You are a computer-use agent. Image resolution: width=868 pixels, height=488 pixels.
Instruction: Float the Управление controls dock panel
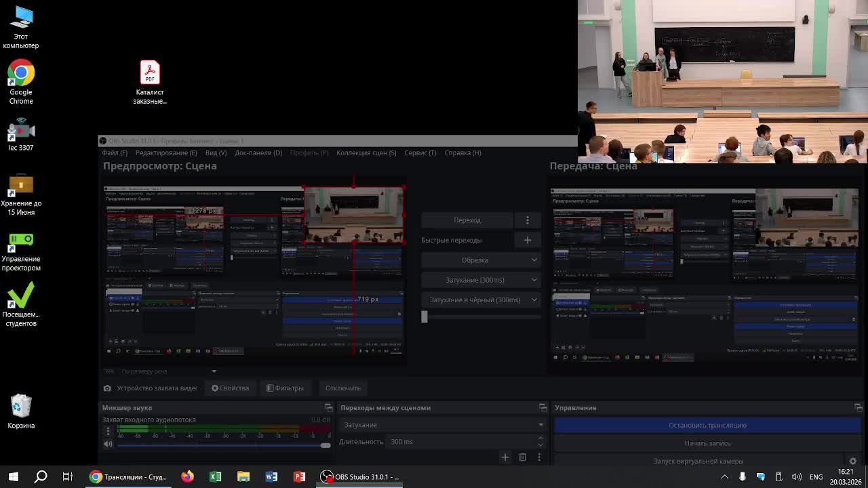858,407
